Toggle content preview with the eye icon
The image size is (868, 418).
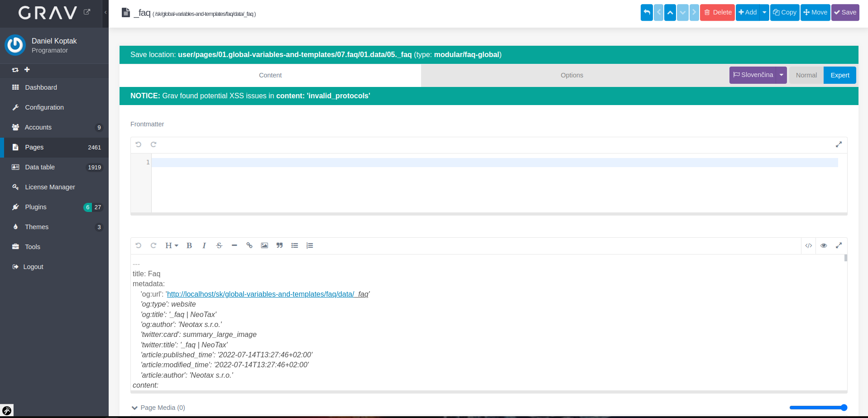[x=824, y=245]
